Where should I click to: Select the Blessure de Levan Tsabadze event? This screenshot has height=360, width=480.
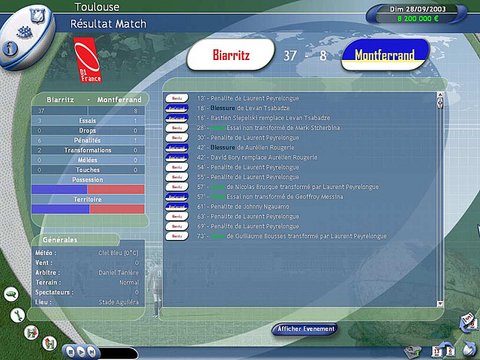(243, 108)
